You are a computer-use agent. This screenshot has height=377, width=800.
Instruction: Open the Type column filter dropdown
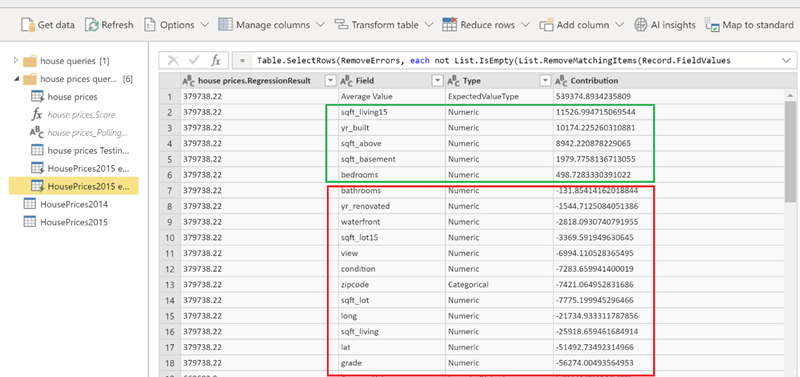click(x=546, y=81)
